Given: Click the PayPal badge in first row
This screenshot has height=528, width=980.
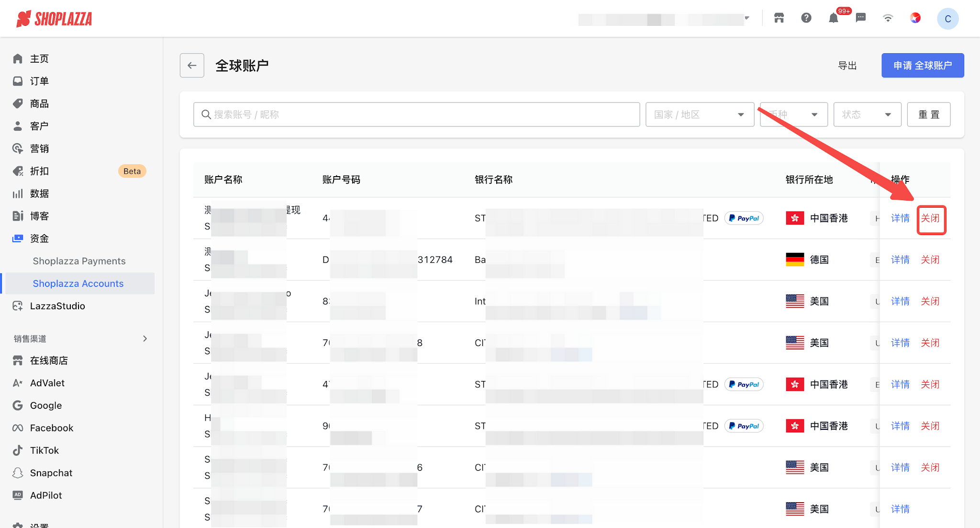Looking at the screenshot, I should (x=744, y=218).
